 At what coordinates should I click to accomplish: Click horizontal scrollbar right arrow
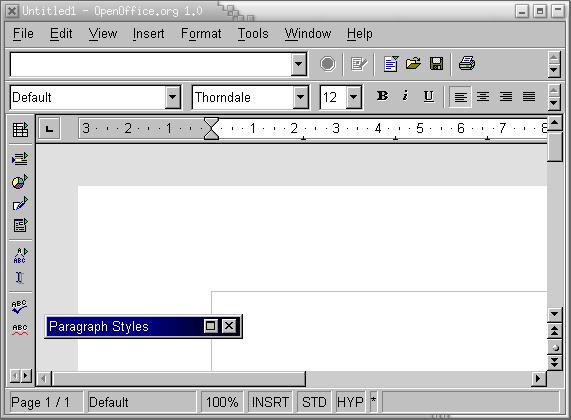coord(538,378)
